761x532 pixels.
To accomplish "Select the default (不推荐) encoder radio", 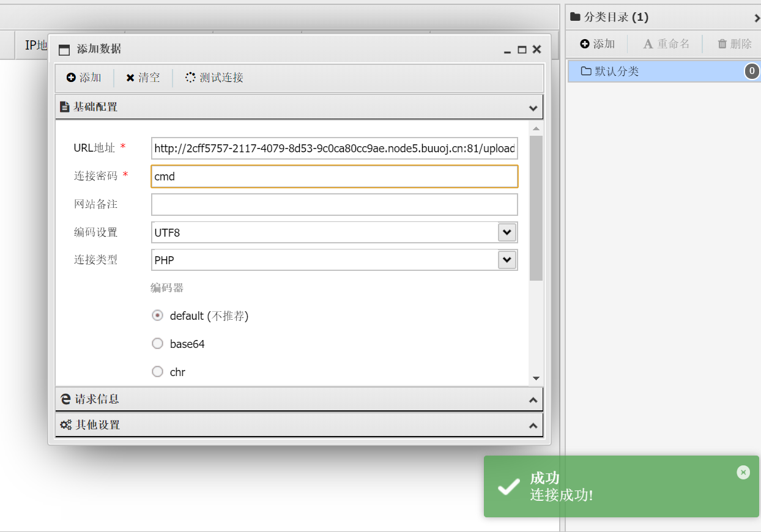I will [157, 316].
